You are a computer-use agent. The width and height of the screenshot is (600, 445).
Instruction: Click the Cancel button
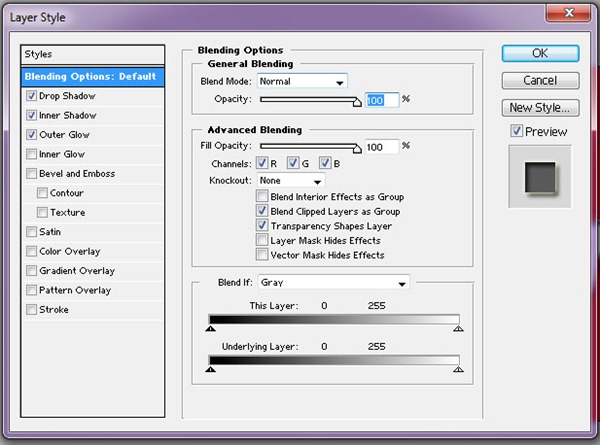click(x=540, y=80)
